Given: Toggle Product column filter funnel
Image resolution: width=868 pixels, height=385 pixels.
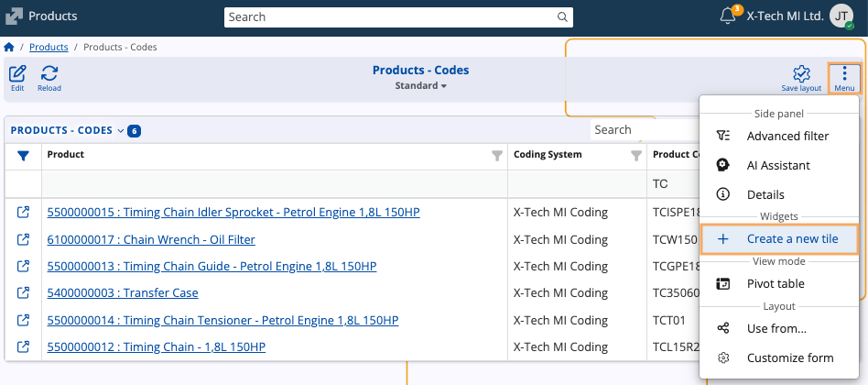Looking at the screenshot, I should pos(497,156).
